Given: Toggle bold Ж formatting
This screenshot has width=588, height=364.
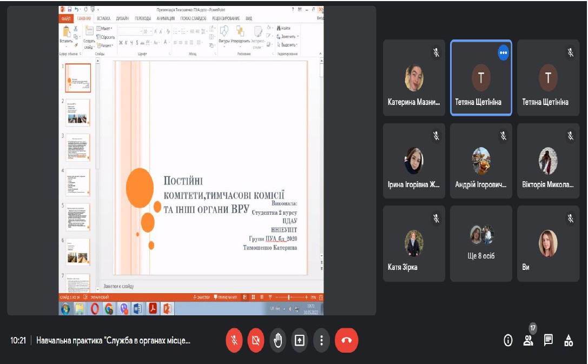Looking at the screenshot, I should point(121,42).
